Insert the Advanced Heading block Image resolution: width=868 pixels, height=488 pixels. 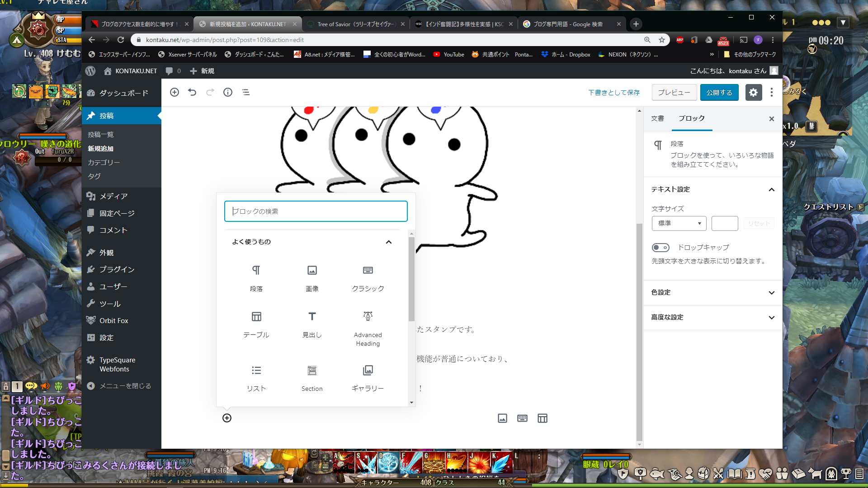pos(368,329)
